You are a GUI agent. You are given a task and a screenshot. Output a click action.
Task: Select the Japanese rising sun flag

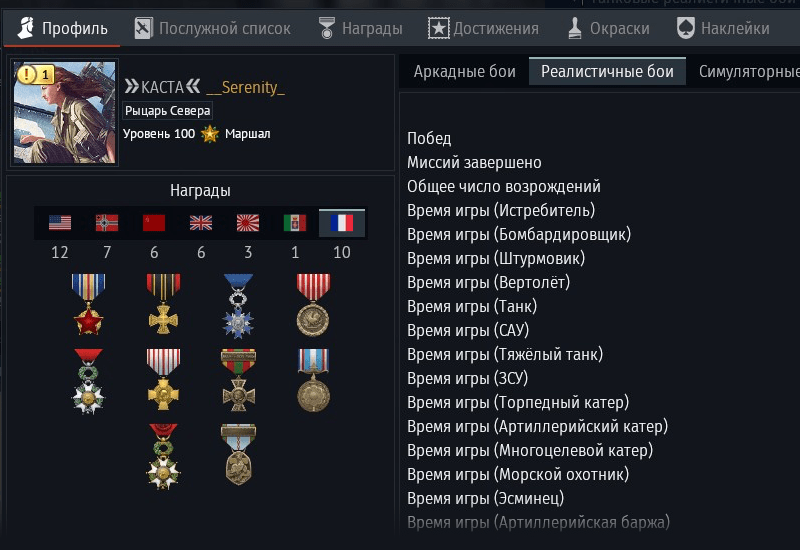coord(247,223)
